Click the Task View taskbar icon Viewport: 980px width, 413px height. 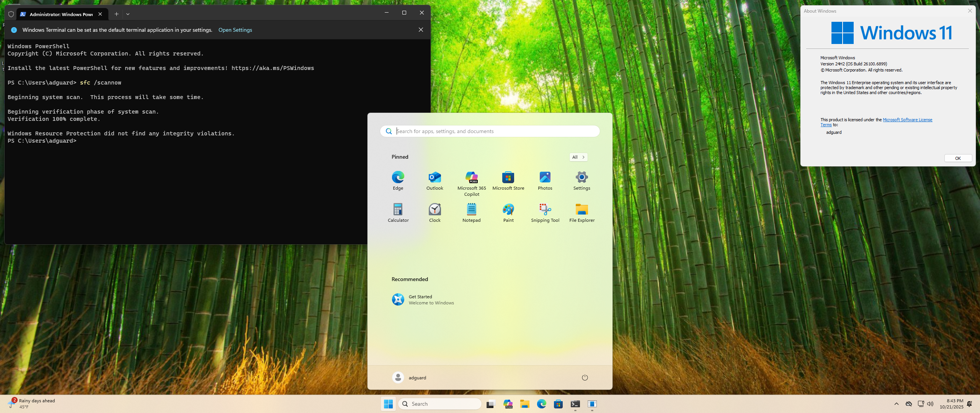pos(490,404)
